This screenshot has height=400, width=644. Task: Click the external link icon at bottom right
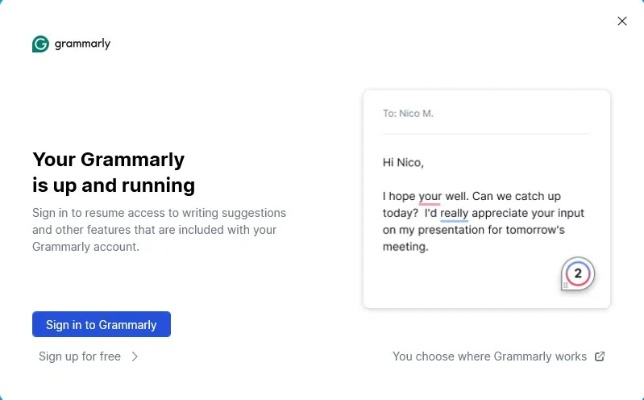pyautogui.click(x=600, y=356)
